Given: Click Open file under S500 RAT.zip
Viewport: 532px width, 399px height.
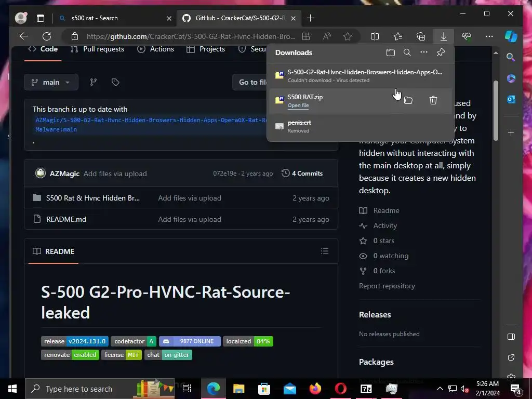Looking at the screenshot, I should tap(298, 105).
